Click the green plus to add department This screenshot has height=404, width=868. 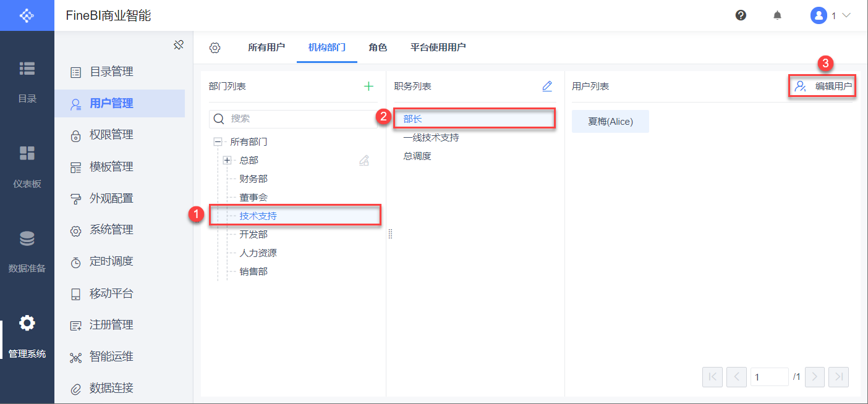click(368, 86)
